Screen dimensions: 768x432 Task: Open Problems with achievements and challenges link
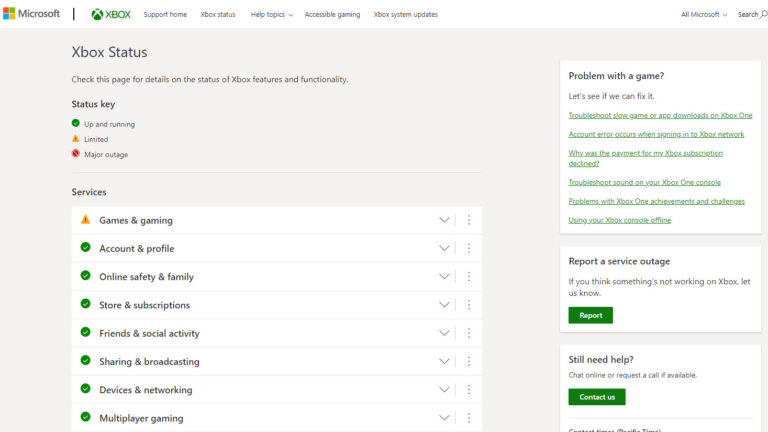tap(656, 201)
